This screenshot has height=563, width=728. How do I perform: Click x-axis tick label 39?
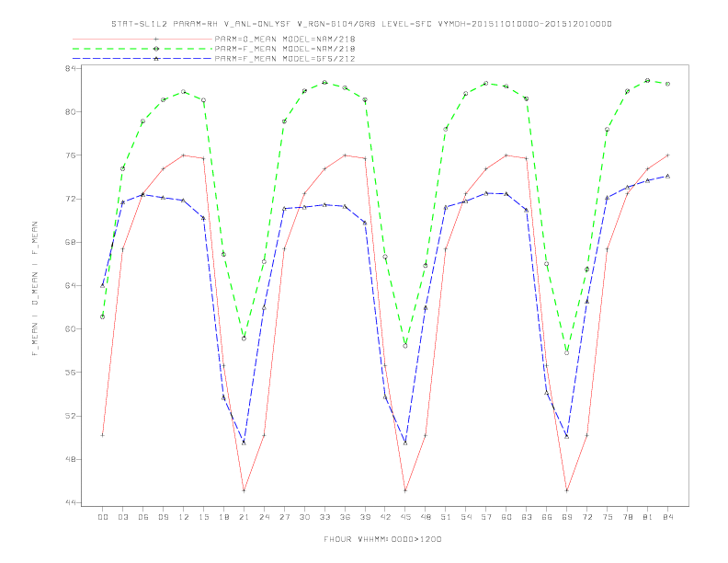(365, 517)
